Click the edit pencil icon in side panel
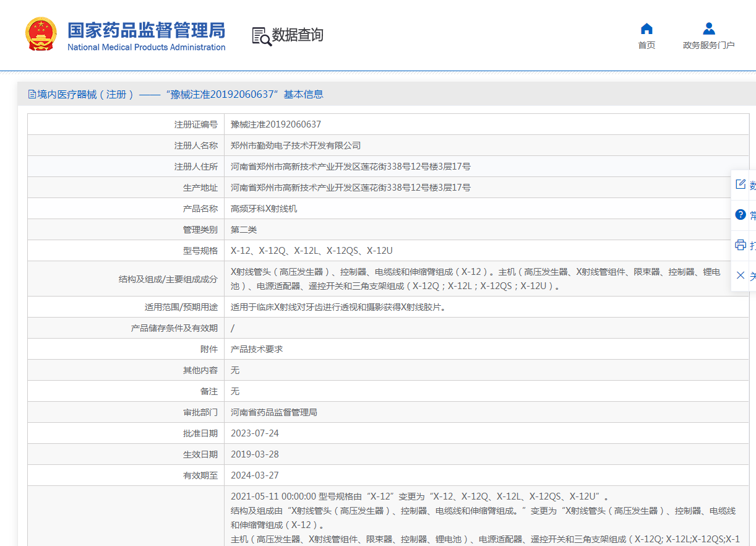This screenshot has width=756, height=546. (x=740, y=184)
